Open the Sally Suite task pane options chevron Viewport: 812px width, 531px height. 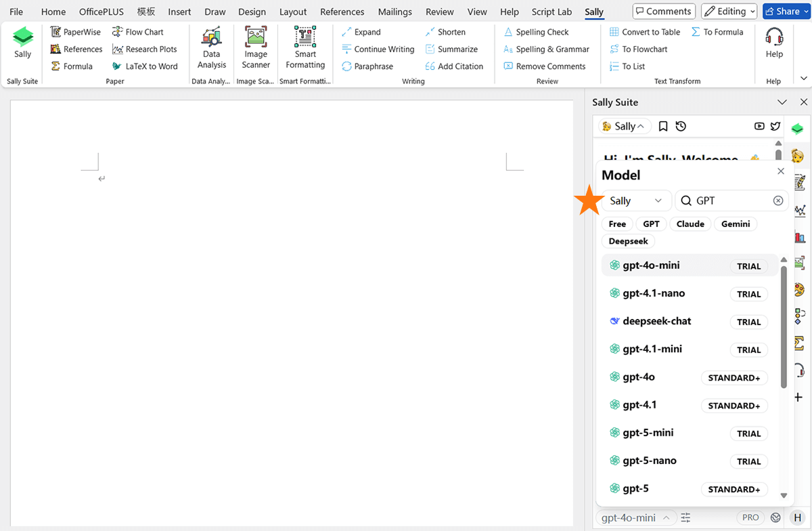(782, 102)
